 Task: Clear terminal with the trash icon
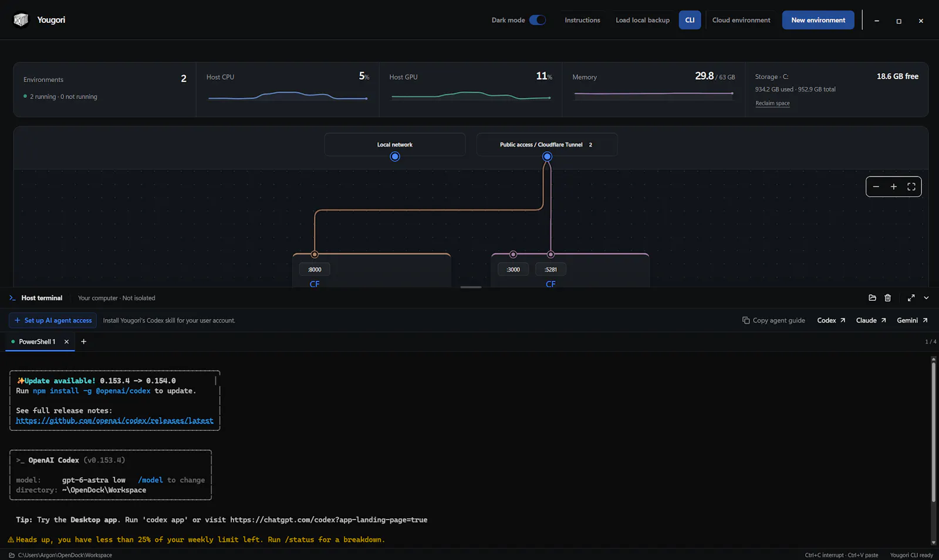[888, 298]
